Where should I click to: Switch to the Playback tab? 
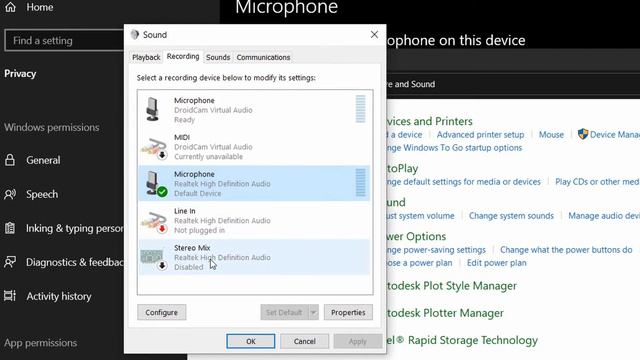[146, 58]
